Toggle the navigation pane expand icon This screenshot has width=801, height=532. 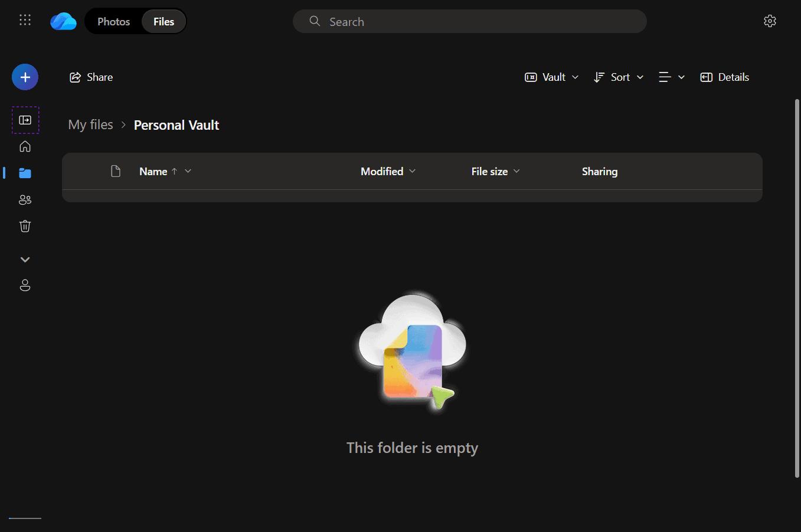(x=25, y=120)
